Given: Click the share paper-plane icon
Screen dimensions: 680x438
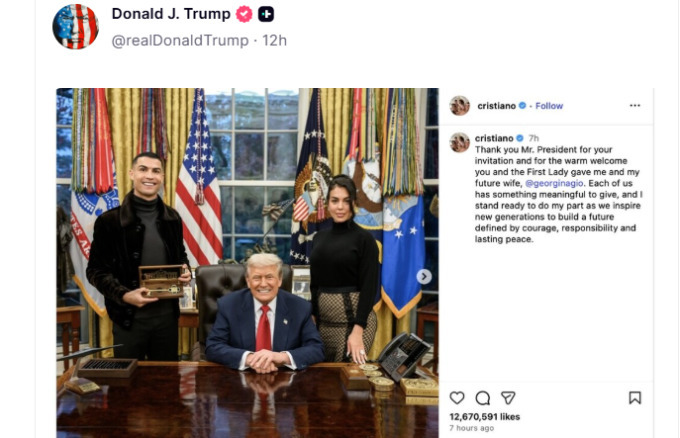Looking at the screenshot, I should pos(508,398).
